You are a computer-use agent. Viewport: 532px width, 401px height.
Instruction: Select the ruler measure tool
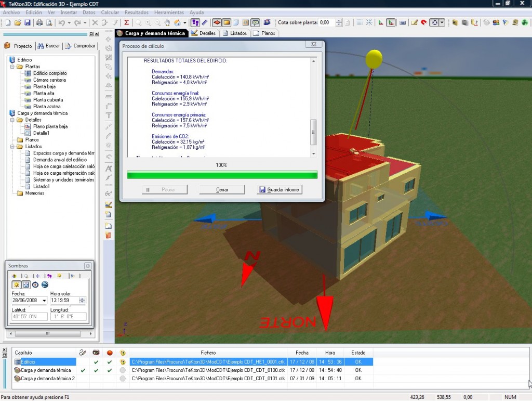coord(205,23)
